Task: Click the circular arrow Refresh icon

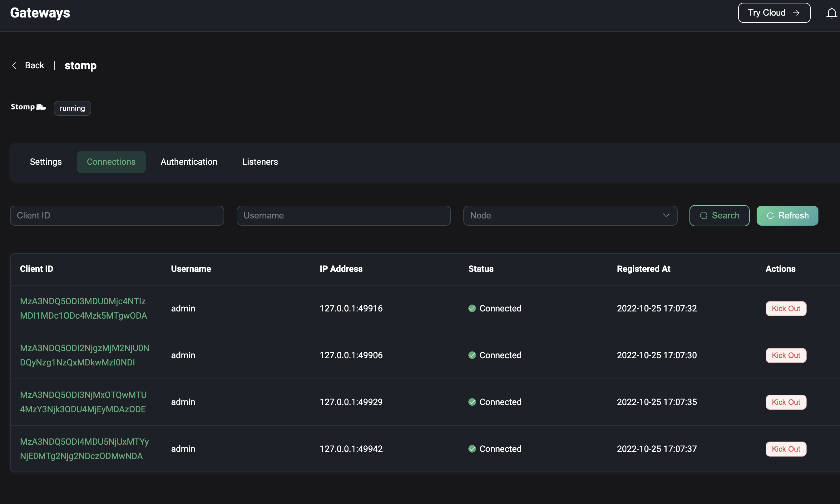Action: point(770,216)
